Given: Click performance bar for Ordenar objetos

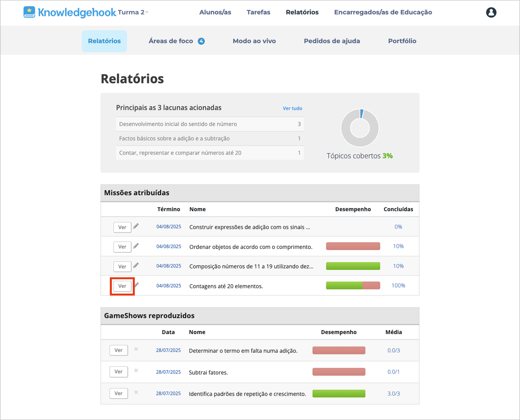Looking at the screenshot, I should click(x=353, y=246).
